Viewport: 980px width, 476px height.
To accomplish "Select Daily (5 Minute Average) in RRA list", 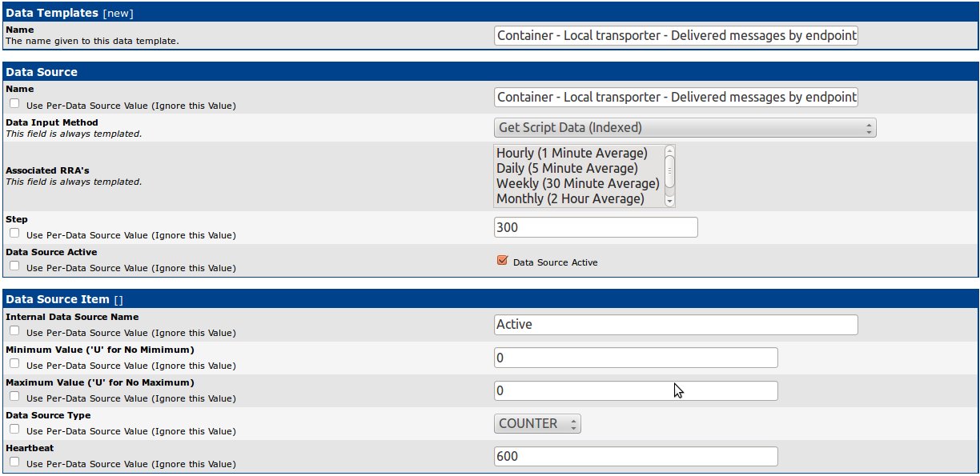I will [x=567, y=168].
